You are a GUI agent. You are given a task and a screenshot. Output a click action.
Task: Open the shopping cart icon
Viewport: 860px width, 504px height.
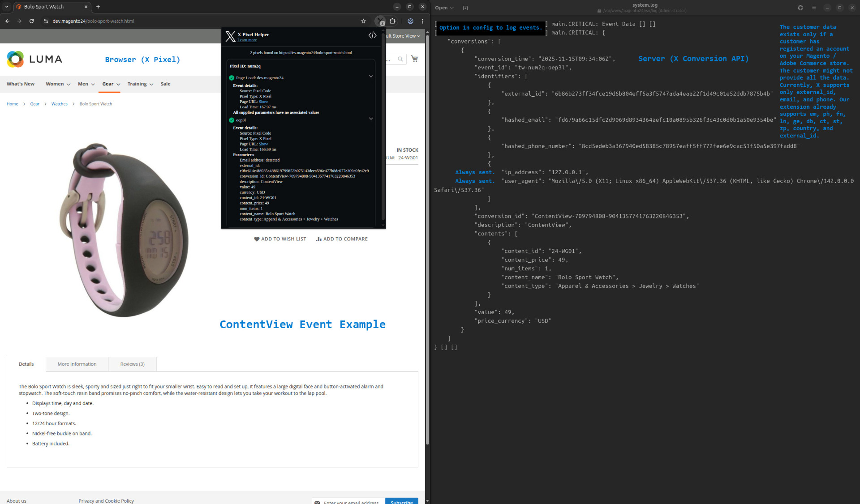click(x=415, y=59)
